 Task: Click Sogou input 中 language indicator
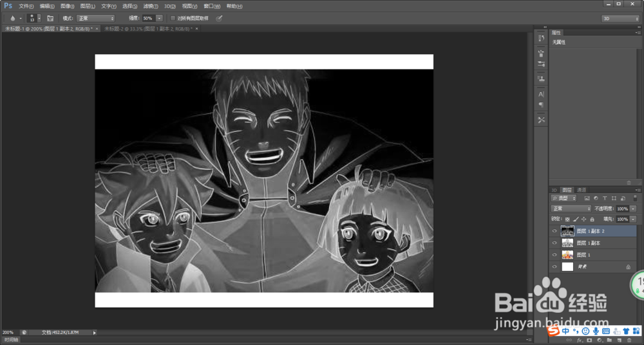565,331
